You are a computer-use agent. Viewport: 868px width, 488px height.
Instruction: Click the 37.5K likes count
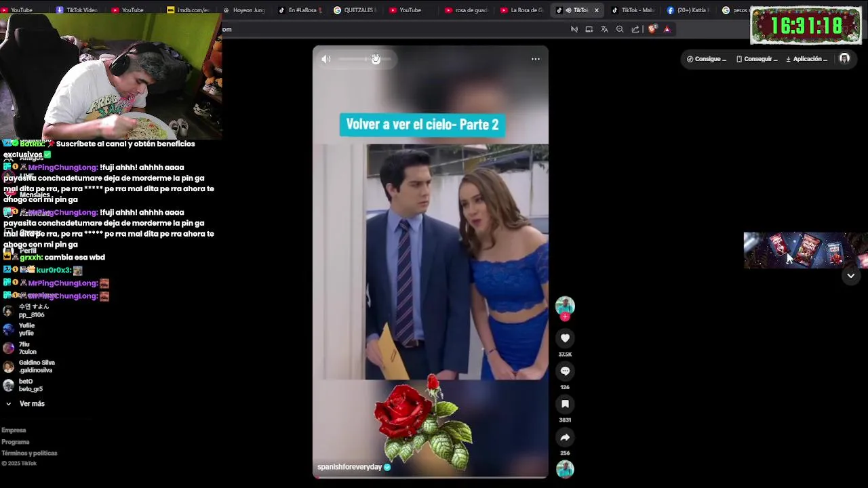point(565,354)
